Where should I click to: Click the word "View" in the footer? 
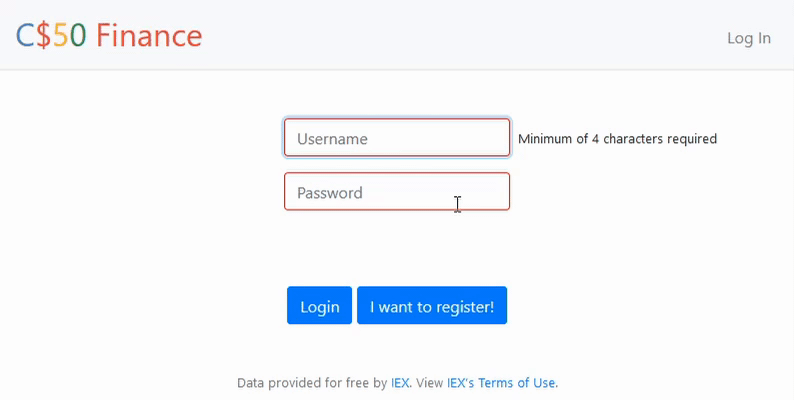pyautogui.click(x=429, y=383)
